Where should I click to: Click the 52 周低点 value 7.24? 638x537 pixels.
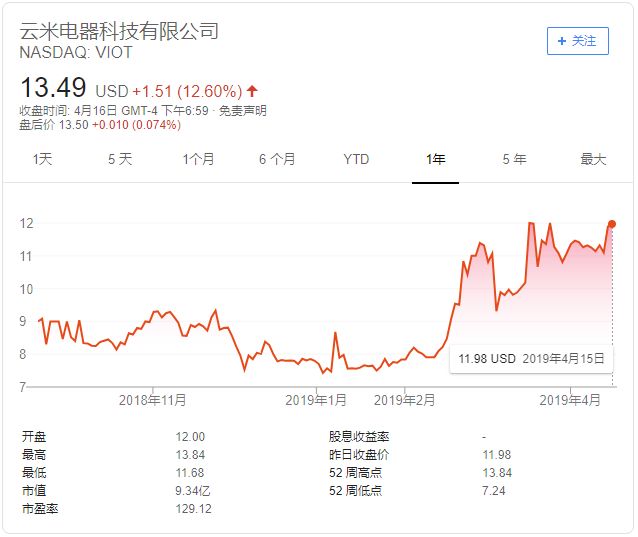(x=494, y=491)
